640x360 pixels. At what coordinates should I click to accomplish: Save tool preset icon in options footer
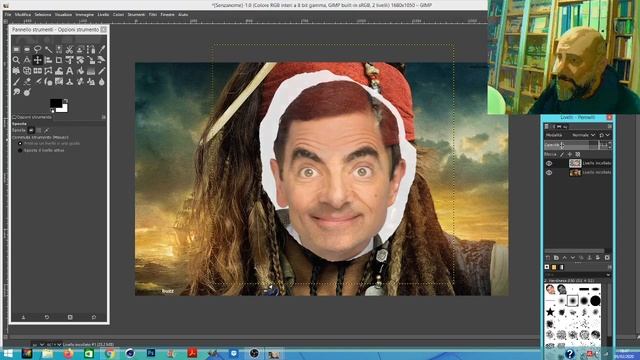tap(23, 317)
